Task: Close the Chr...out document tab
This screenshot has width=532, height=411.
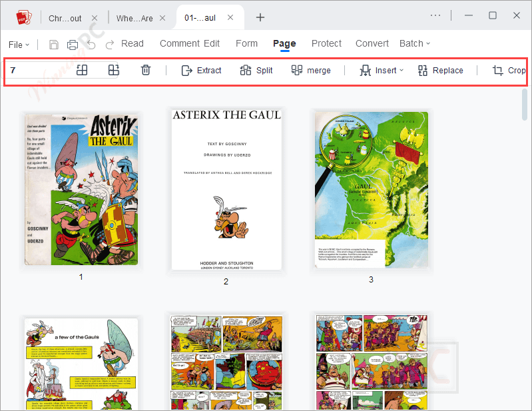Action: pos(95,18)
